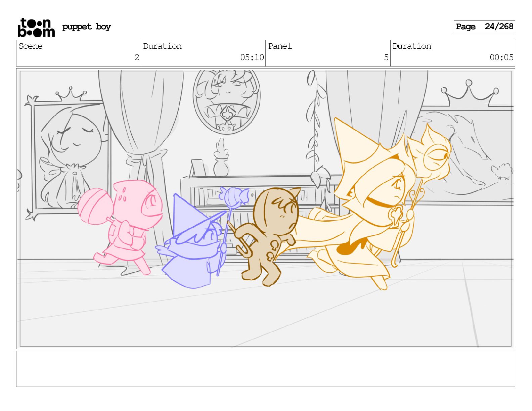Click the empty notes box below the panel

[x=265, y=369]
